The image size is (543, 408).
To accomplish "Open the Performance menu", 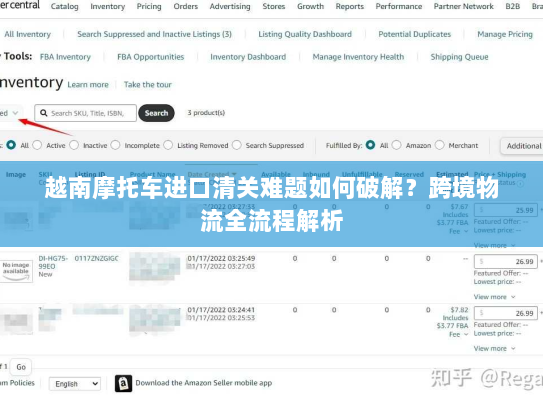I will (399, 6).
